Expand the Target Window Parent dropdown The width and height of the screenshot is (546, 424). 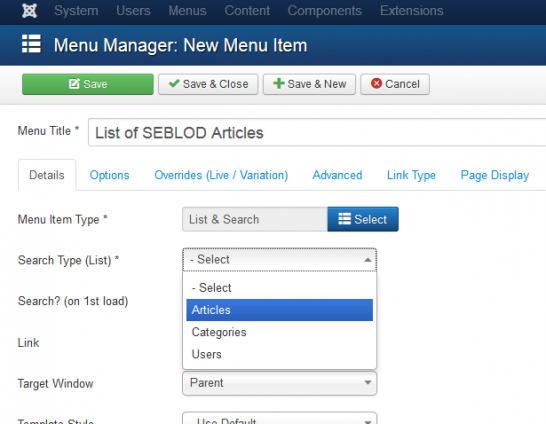pyautogui.click(x=279, y=383)
